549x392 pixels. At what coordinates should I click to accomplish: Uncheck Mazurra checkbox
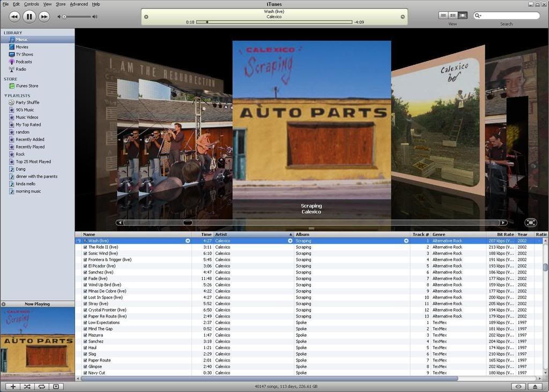[x=85, y=335]
